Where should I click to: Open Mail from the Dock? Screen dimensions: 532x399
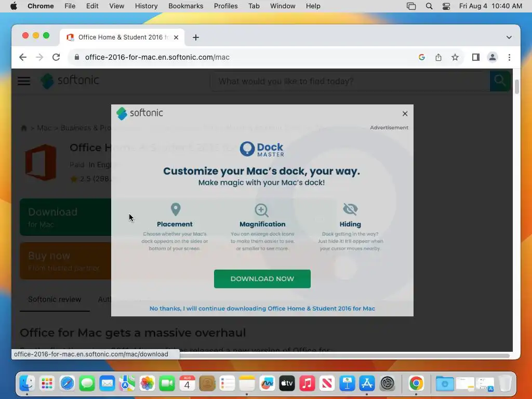107,383
